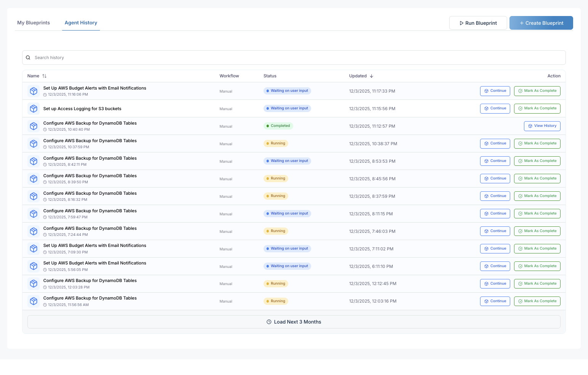Click the plus icon on the Create Blueprint button
Screen dimensions: 588x375
pos(521,23)
